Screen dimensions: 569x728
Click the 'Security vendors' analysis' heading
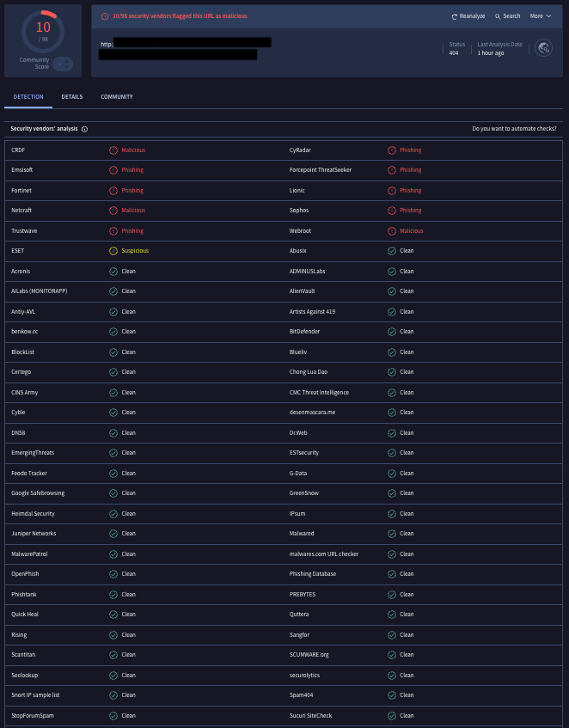[44, 129]
